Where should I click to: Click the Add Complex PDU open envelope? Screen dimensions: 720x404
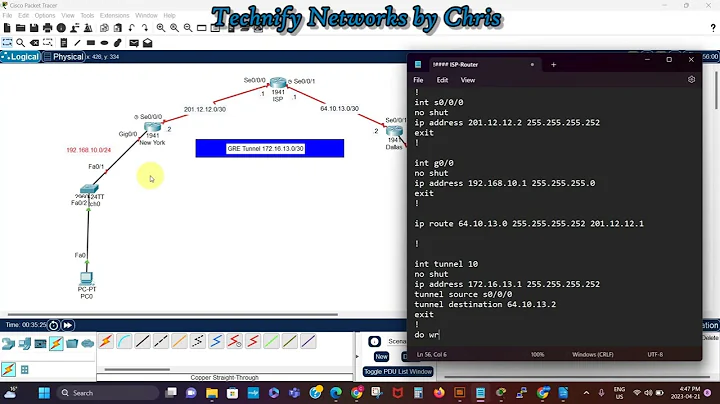[147, 43]
